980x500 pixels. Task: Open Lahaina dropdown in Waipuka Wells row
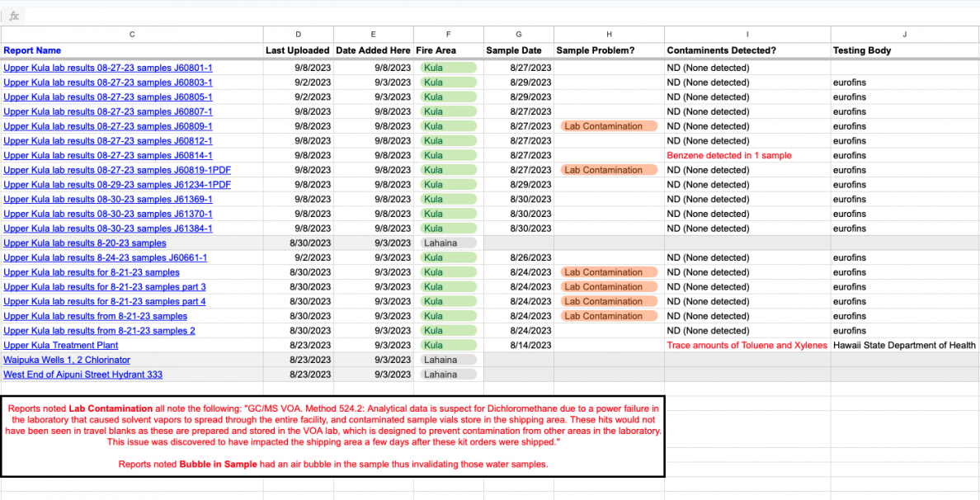click(448, 360)
